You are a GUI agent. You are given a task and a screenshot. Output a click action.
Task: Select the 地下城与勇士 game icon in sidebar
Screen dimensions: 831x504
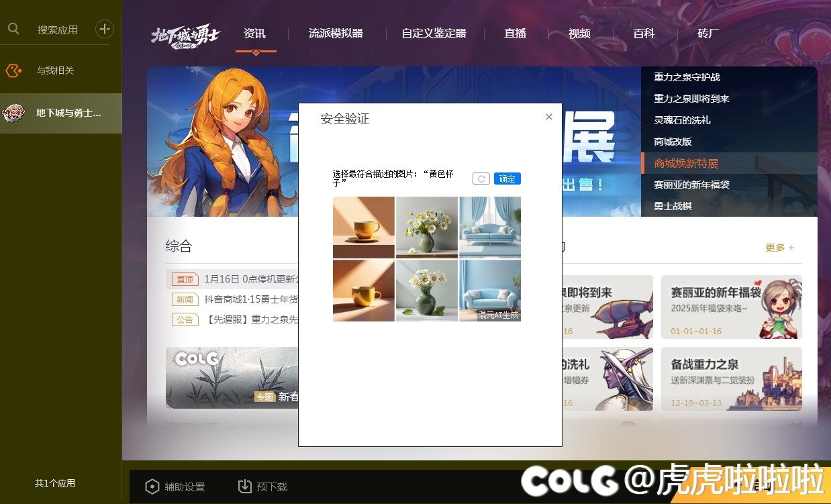coord(13,113)
